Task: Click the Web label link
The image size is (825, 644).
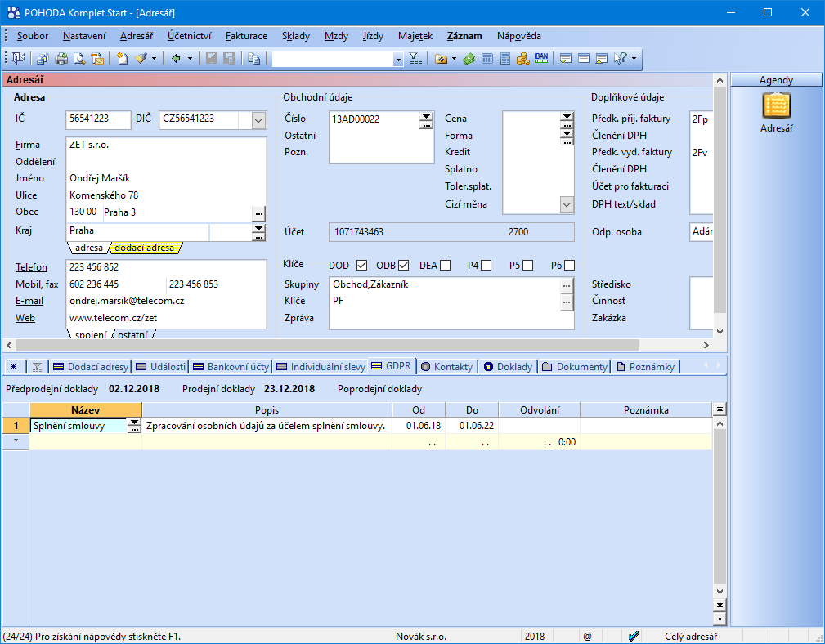Action: tap(25, 318)
